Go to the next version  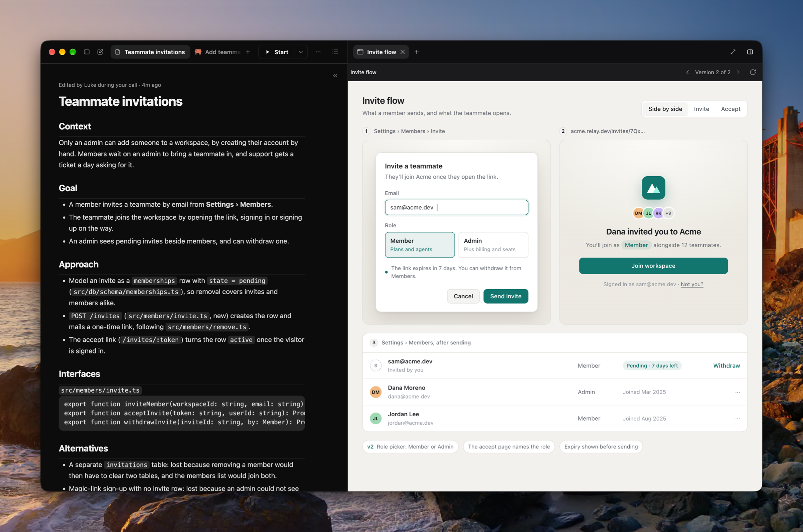tap(738, 72)
